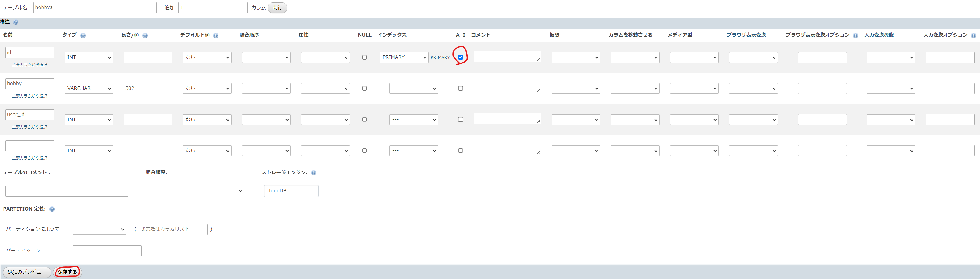Toggle NULL checkbox for id column
980x279 pixels.
(x=364, y=57)
